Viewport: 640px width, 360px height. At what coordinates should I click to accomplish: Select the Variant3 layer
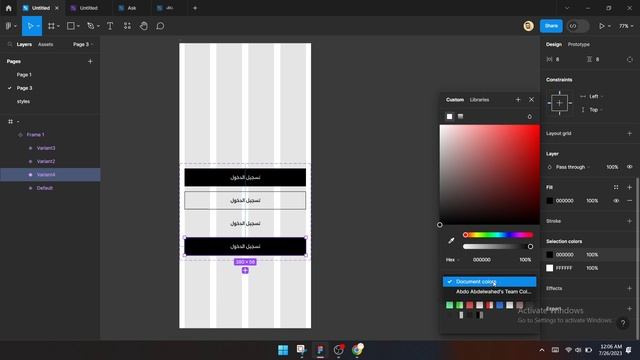pos(46,148)
